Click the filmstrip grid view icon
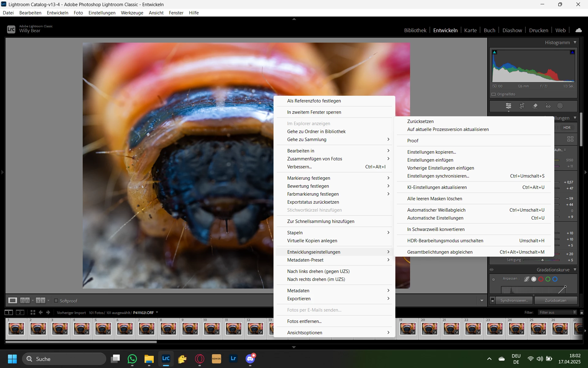 coord(33,312)
